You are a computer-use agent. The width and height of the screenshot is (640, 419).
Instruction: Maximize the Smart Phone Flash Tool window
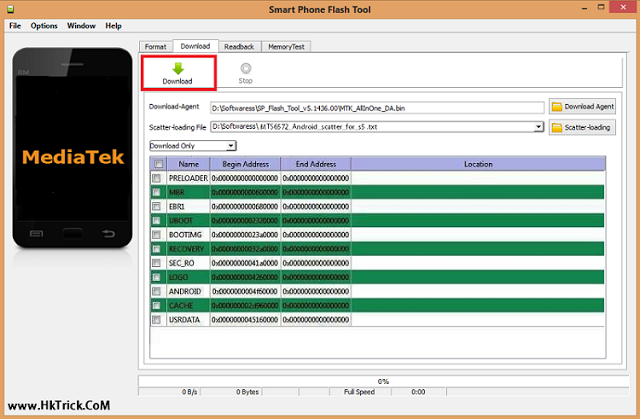[x=601, y=7]
